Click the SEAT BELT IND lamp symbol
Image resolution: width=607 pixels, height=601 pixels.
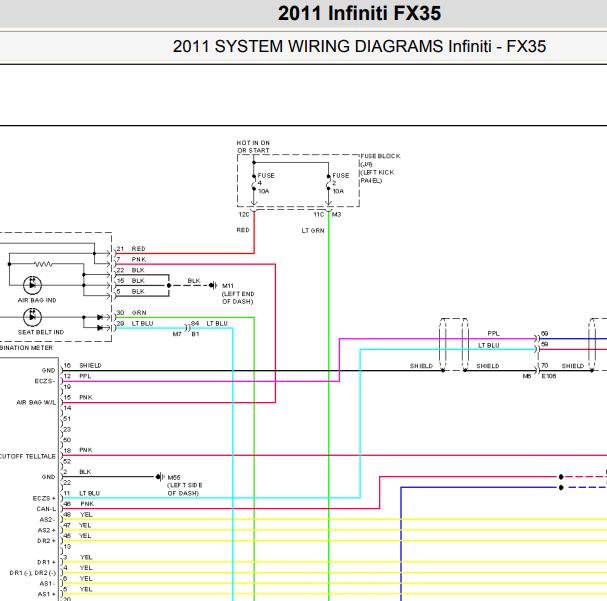click(32, 317)
